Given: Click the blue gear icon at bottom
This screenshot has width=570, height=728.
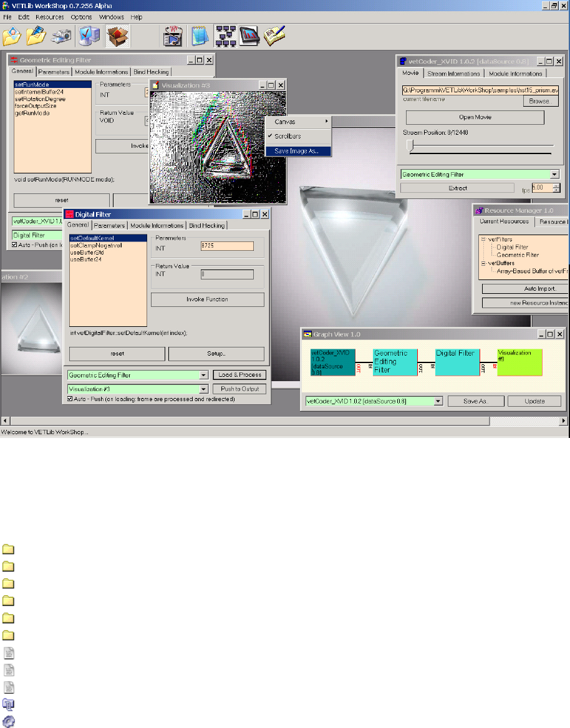Looking at the screenshot, I should coord(8,722).
